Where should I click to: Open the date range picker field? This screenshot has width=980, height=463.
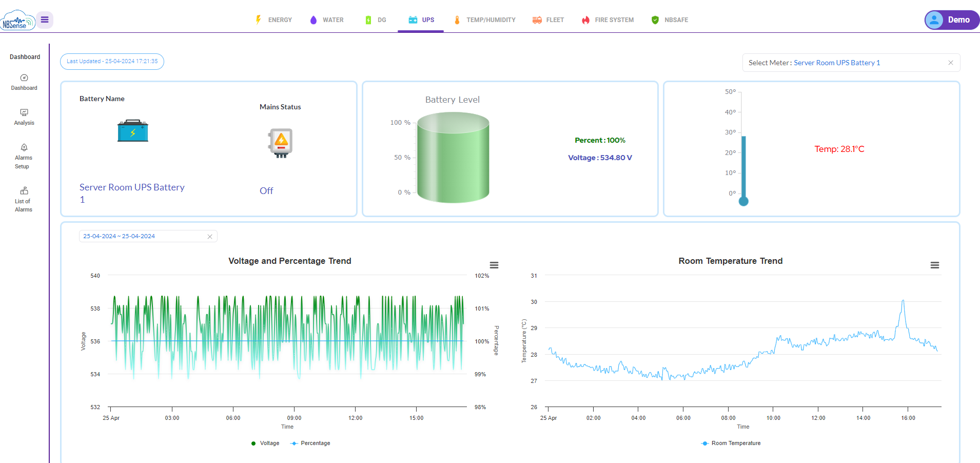[148, 236]
